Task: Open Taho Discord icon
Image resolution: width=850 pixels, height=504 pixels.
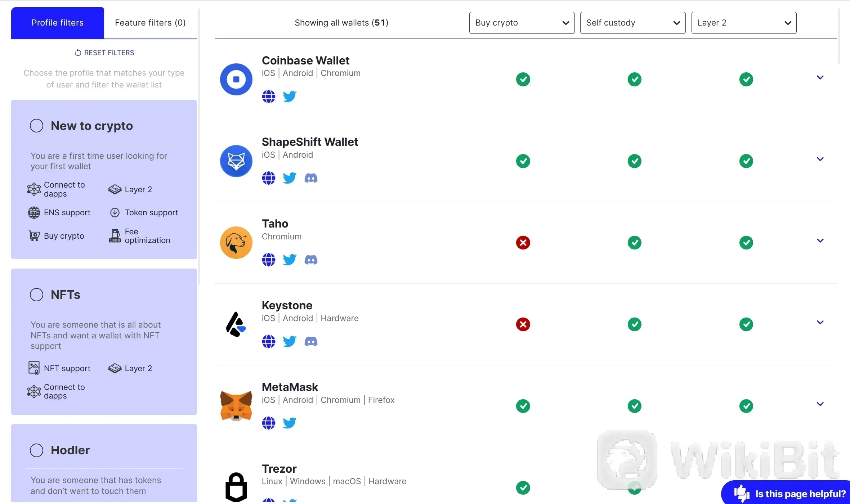Action: (x=311, y=260)
